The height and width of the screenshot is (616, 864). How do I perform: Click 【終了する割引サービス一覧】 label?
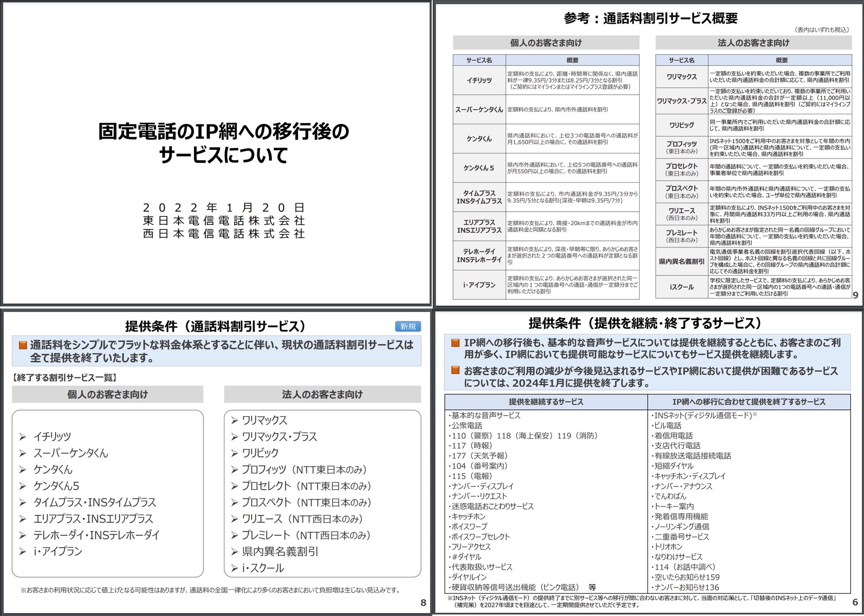point(65,377)
